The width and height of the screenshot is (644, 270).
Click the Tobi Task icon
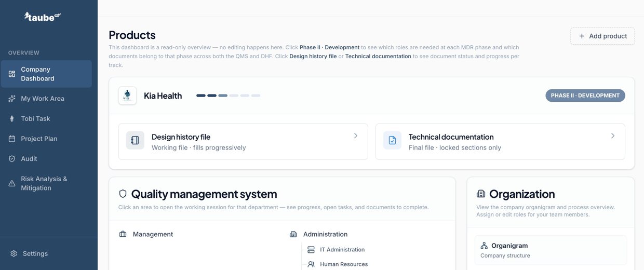[12, 118]
